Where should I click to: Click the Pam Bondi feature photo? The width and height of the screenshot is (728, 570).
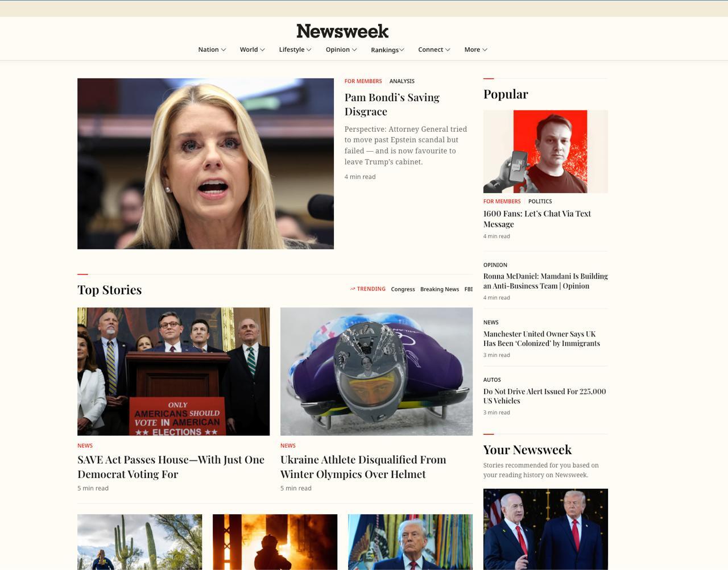coord(205,164)
